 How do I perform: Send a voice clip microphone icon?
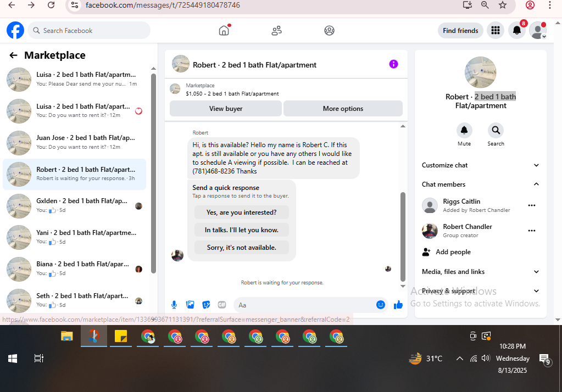174,305
